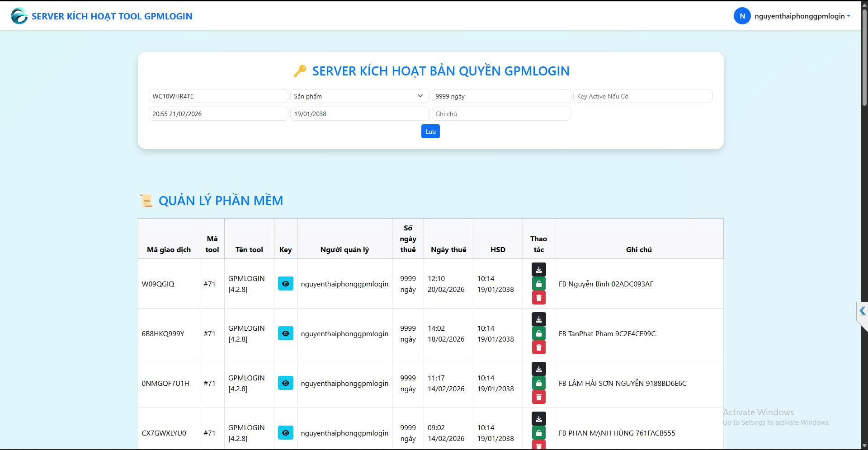
Task: Download tool for 6B8HKQ999Y row
Action: [538, 319]
